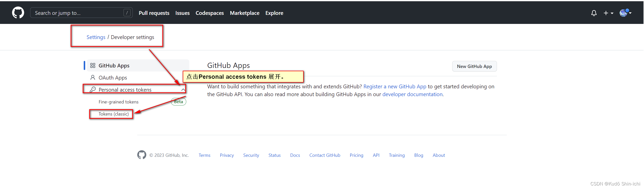Open Docs footer link
The height and width of the screenshot is (188, 644).
tap(295, 155)
